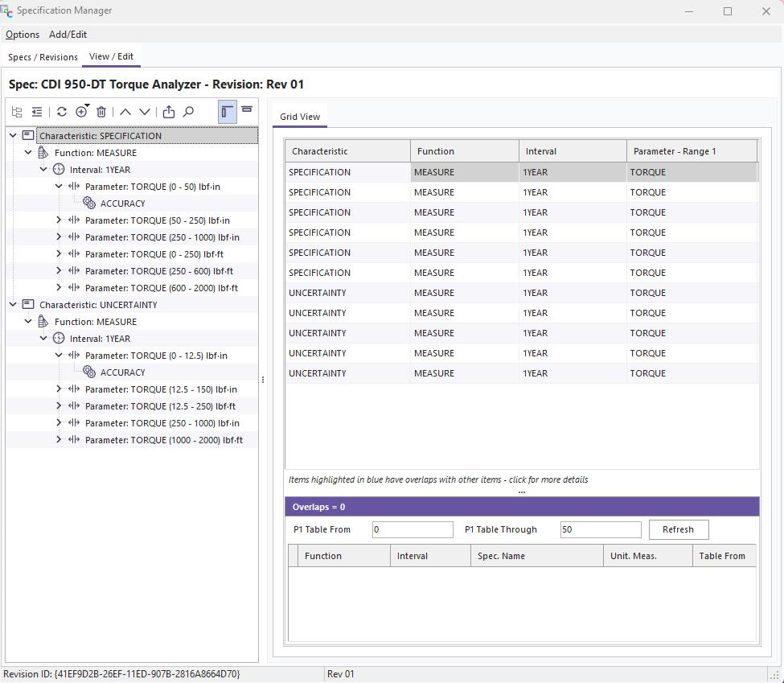
Task: Refresh the specification tree
Action: 62,112
